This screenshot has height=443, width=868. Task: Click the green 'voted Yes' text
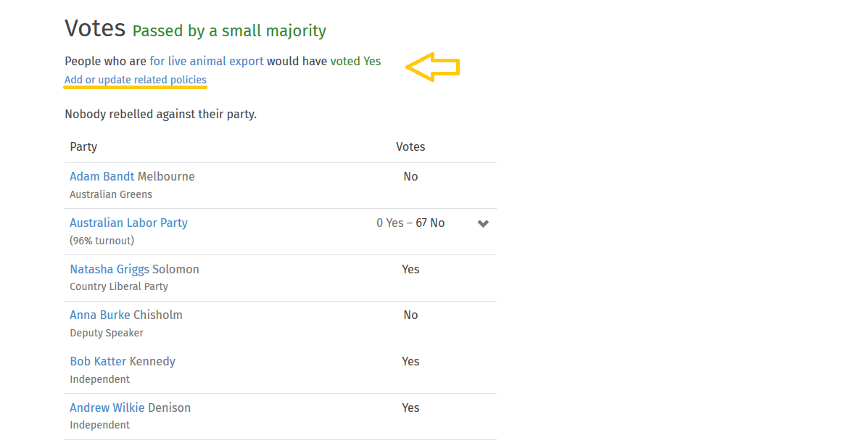click(355, 61)
